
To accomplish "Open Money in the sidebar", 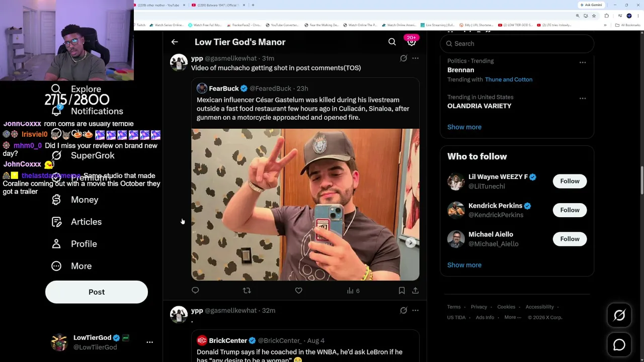I will [75, 200].
